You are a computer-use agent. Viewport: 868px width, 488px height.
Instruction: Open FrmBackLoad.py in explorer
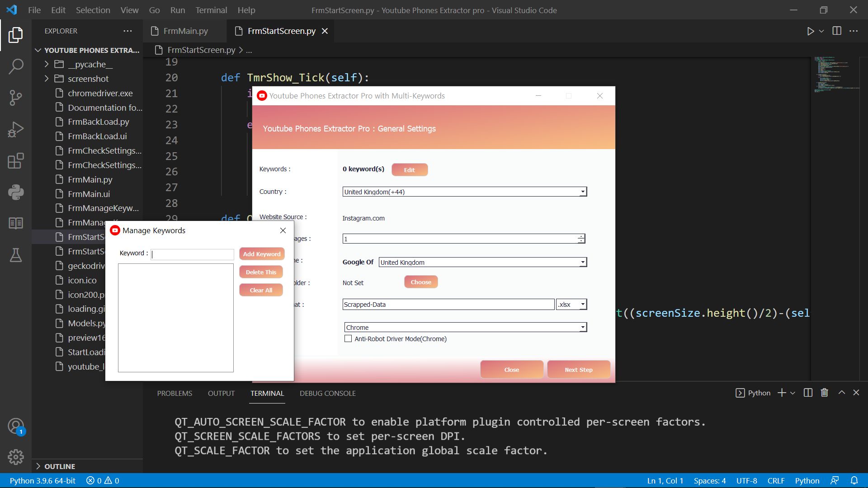[x=99, y=122]
